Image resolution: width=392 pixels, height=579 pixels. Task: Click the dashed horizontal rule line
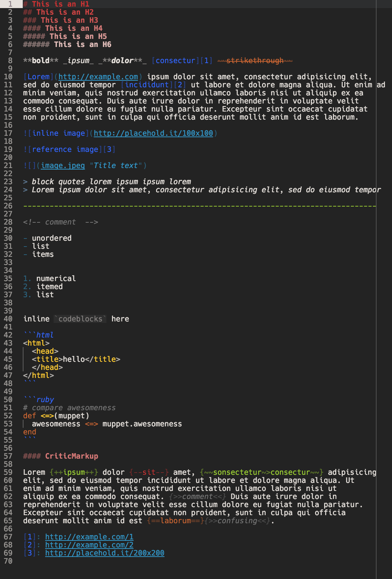(x=200, y=206)
